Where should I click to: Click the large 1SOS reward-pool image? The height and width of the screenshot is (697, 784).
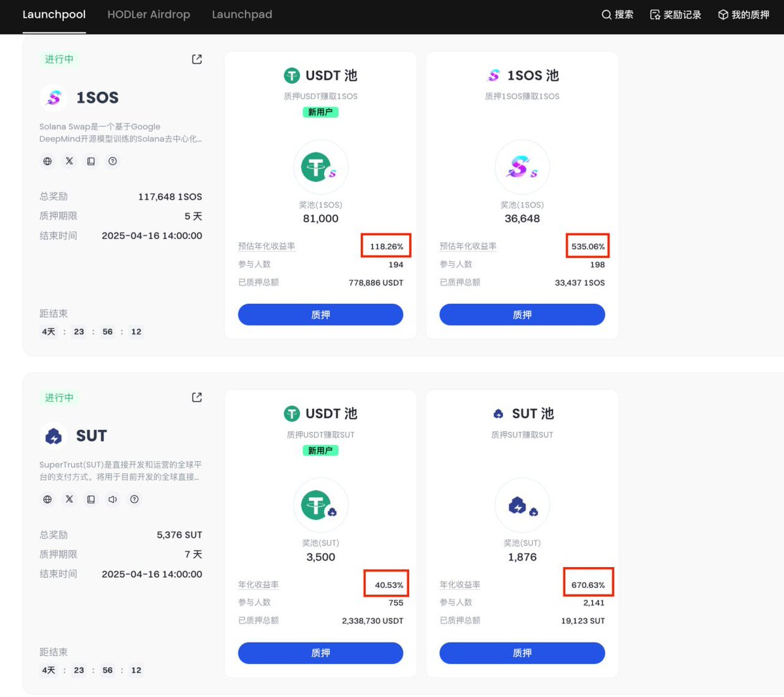[x=522, y=167]
